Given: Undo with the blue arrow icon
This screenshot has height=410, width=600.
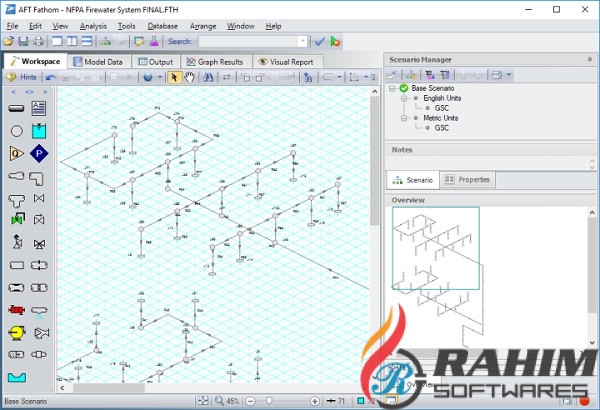Looking at the screenshot, I should tap(50, 77).
